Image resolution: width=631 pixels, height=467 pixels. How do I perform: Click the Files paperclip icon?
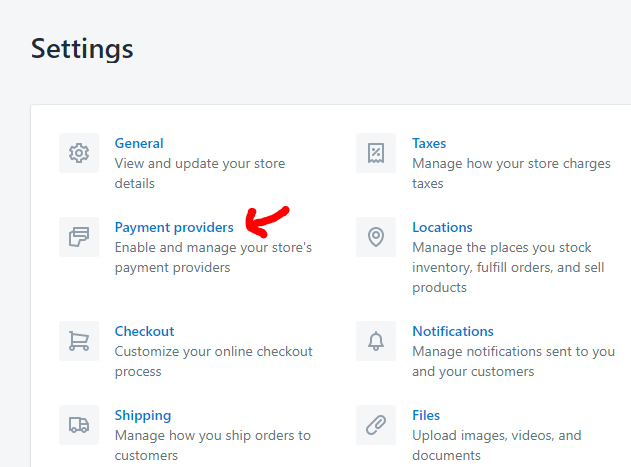coord(376,425)
